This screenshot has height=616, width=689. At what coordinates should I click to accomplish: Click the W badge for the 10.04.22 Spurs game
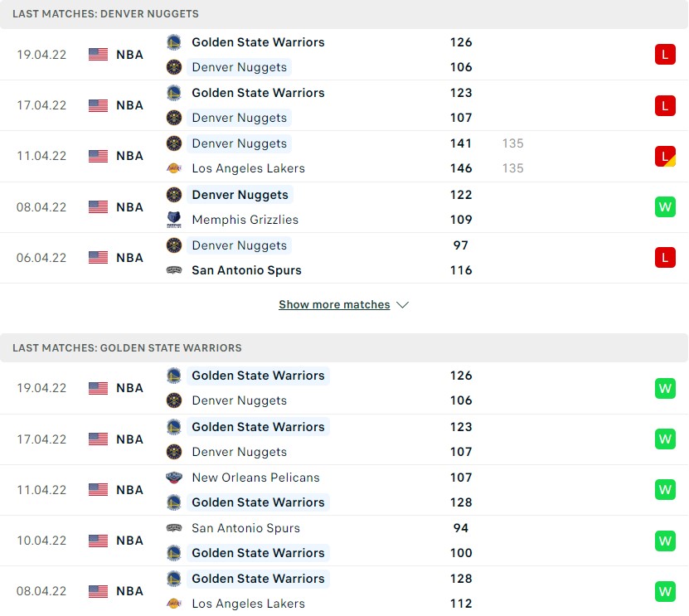tap(665, 541)
